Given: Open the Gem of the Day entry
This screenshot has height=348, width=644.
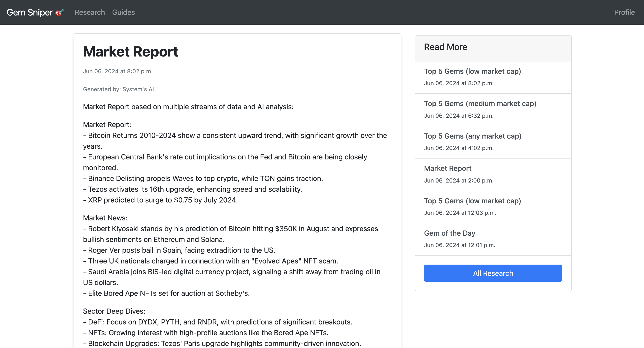Looking at the screenshot, I should 449,233.
